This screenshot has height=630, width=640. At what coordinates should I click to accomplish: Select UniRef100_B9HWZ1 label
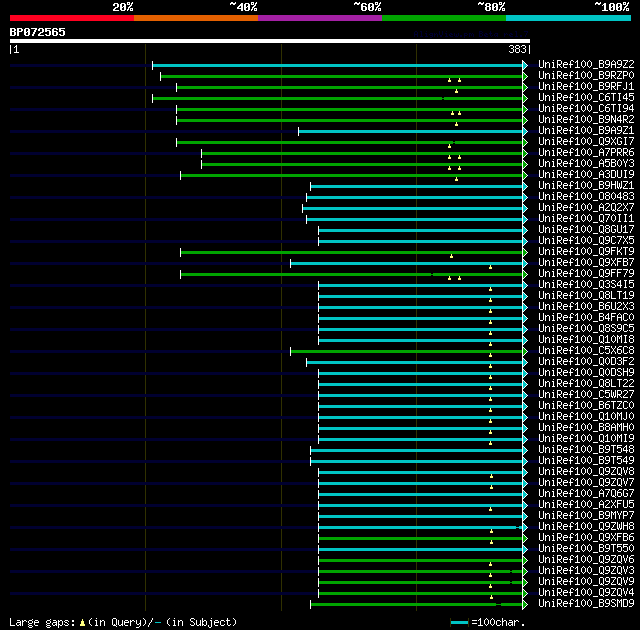pos(586,186)
